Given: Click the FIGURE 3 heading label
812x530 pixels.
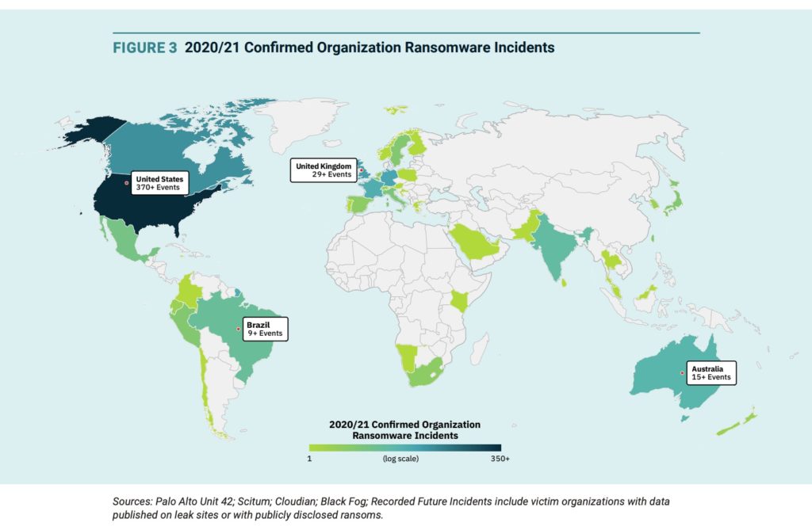Looking at the screenshot, I should coord(145,48).
